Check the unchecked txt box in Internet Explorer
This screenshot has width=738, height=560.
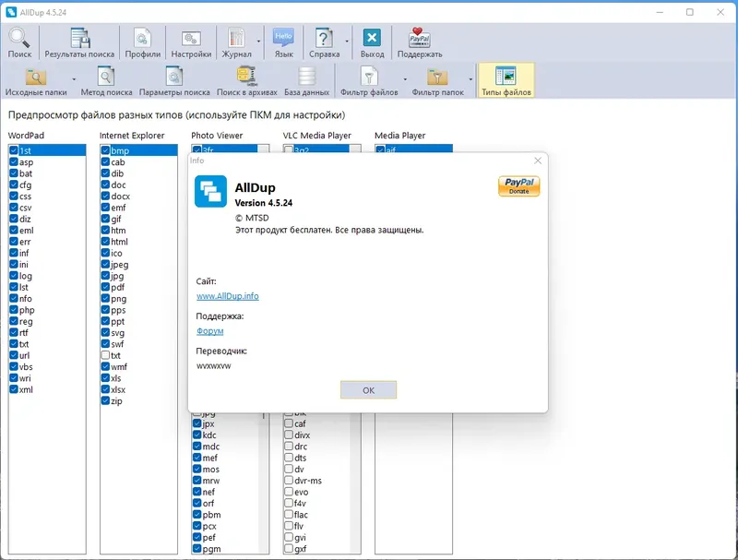105,355
